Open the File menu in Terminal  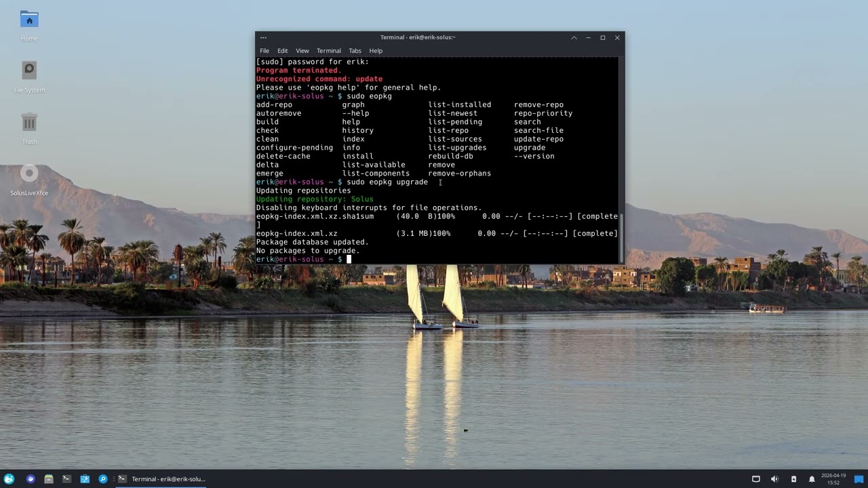pos(264,51)
